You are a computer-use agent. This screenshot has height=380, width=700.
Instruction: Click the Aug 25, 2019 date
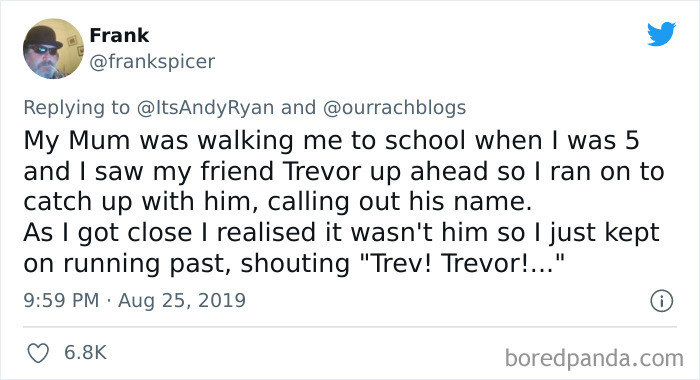pos(182,300)
